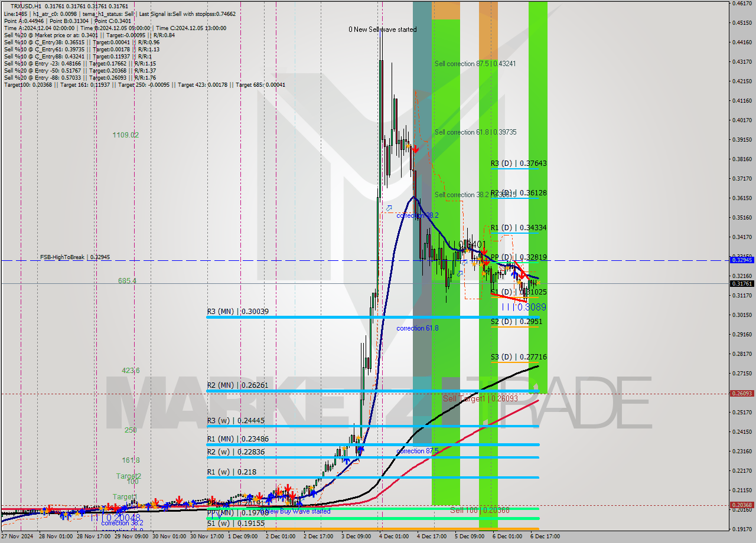Click the red 0.20368 price axis tag
The height and width of the screenshot is (543, 756).
pyautogui.click(x=742, y=505)
